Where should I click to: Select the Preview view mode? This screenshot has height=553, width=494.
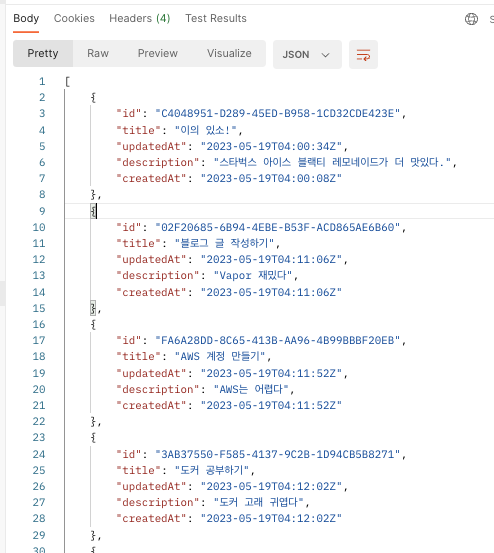click(x=158, y=53)
